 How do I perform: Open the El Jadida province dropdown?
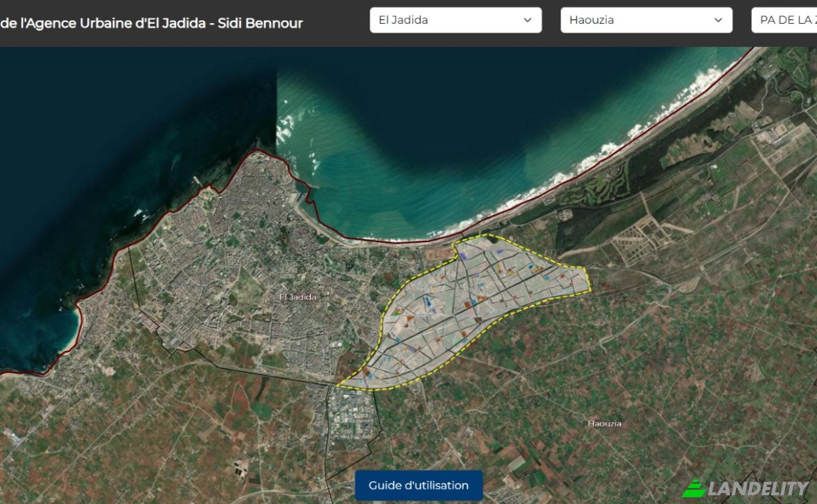[x=455, y=20]
